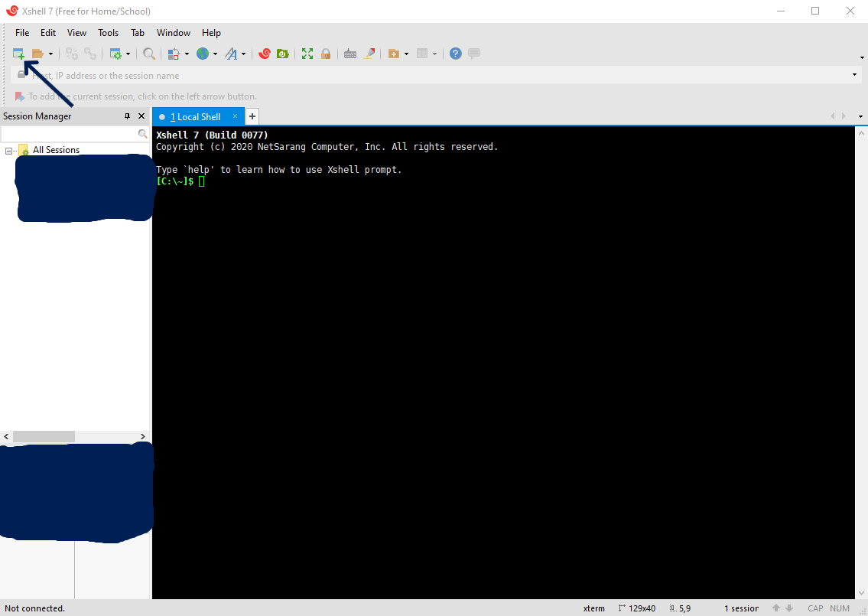Open the globe encoding dropdown arrow
This screenshot has height=616, width=868.
pos(216,54)
